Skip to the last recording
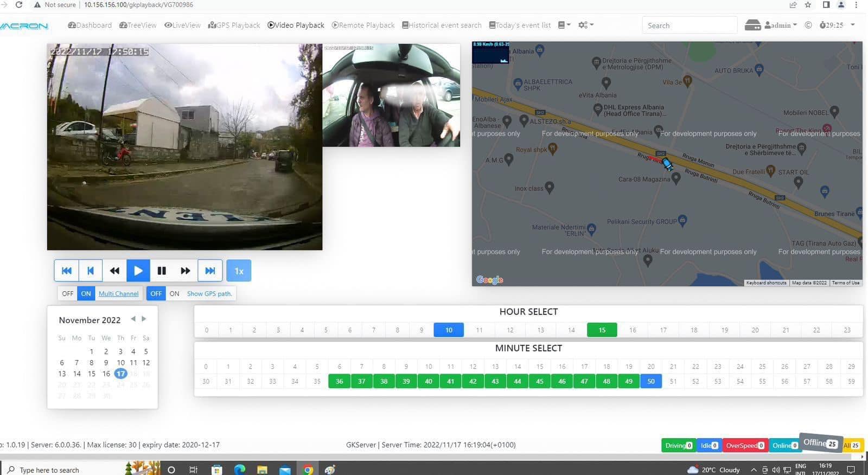Image resolution: width=868 pixels, height=475 pixels. pos(210,271)
